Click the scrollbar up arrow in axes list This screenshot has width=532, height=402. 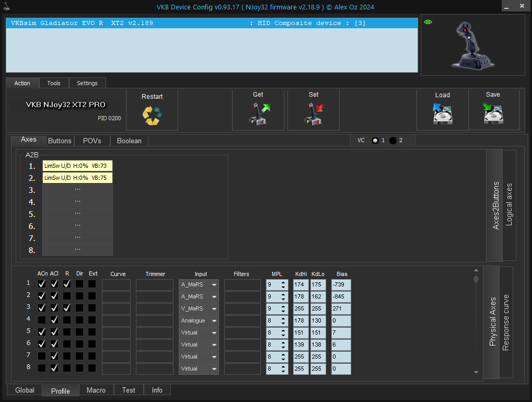tap(476, 271)
